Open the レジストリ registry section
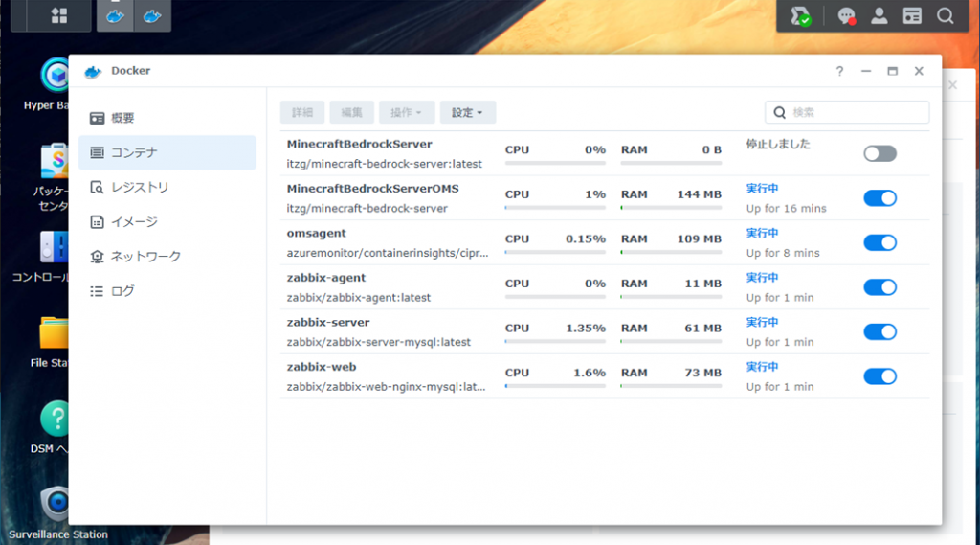Image resolution: width=980 pixels, height=545 pixels. (167, 187)
